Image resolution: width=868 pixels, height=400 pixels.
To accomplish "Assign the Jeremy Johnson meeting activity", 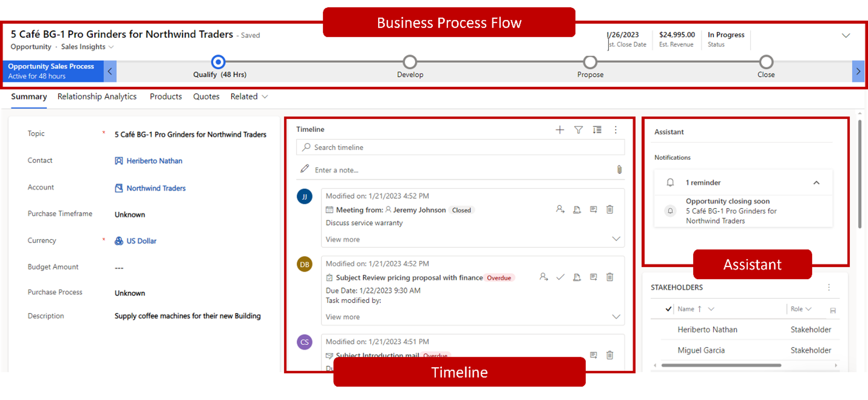I will pos(560,209).
